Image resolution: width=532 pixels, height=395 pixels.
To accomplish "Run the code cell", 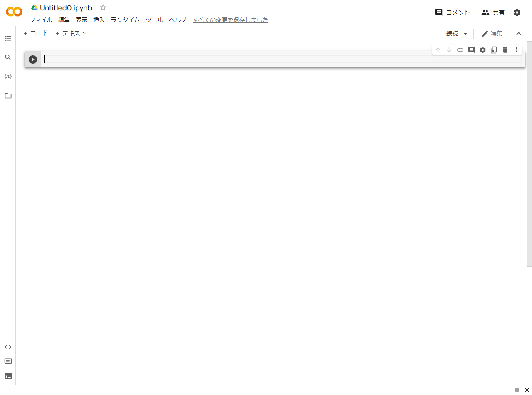I will 33,60.
